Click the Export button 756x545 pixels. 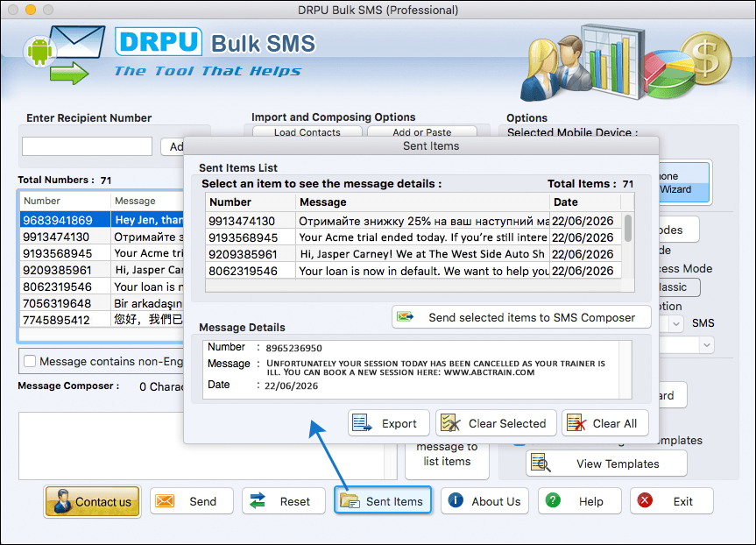[x=389, y=423]
